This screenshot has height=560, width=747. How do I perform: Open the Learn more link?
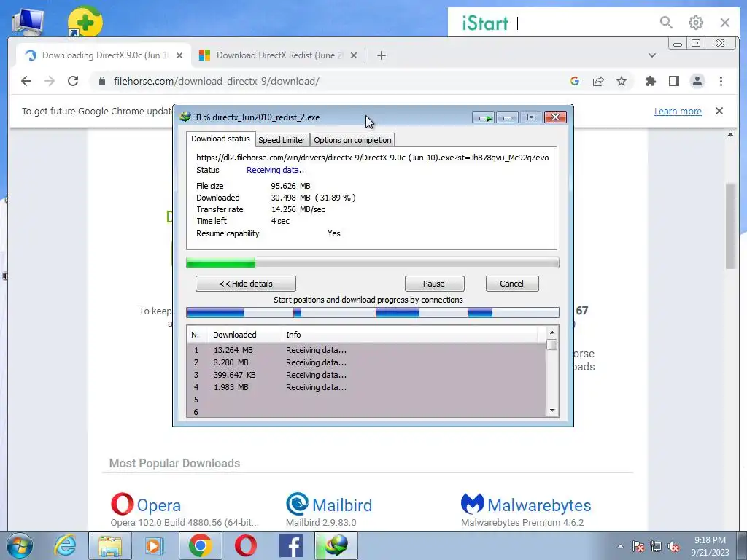[678, 112]
